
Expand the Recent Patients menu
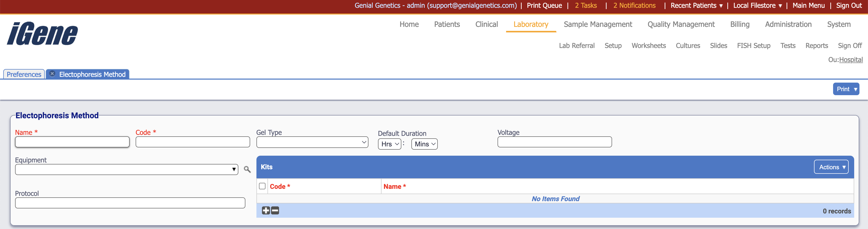pos(696,5)
